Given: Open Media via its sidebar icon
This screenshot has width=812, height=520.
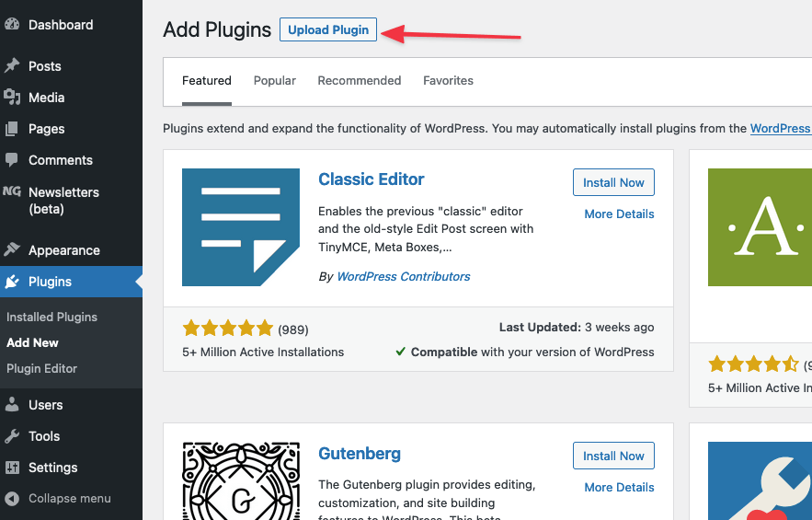Looking at the screenshot, I should (x=12, y=98).
